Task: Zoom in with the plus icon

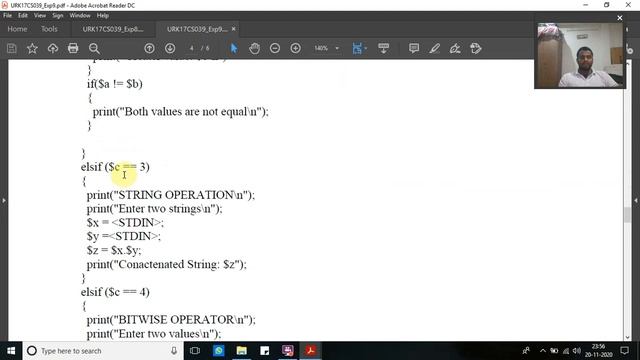Action: 296,49
